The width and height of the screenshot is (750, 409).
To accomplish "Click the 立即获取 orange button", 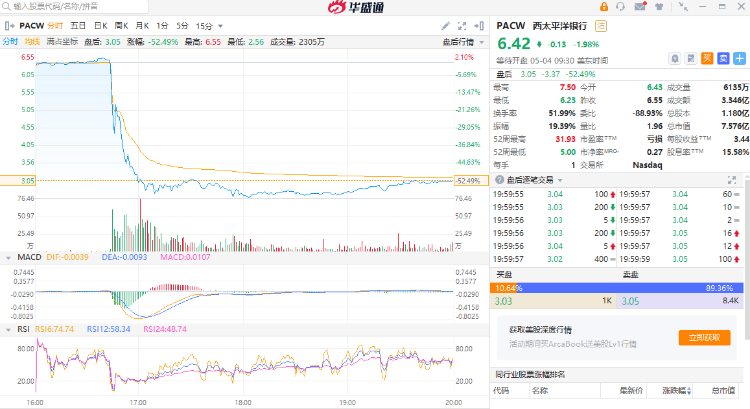I will tap(704, 338).
